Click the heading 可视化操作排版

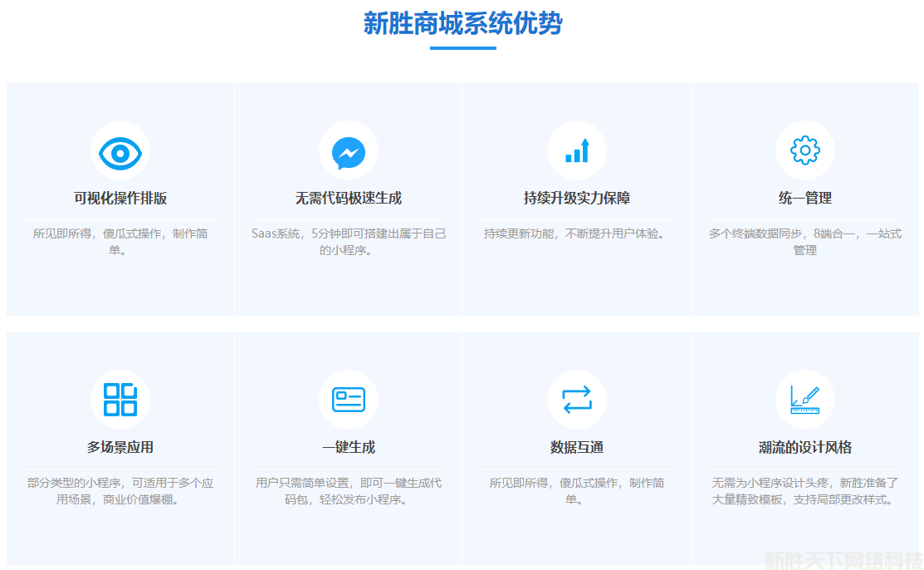(120, 199)
